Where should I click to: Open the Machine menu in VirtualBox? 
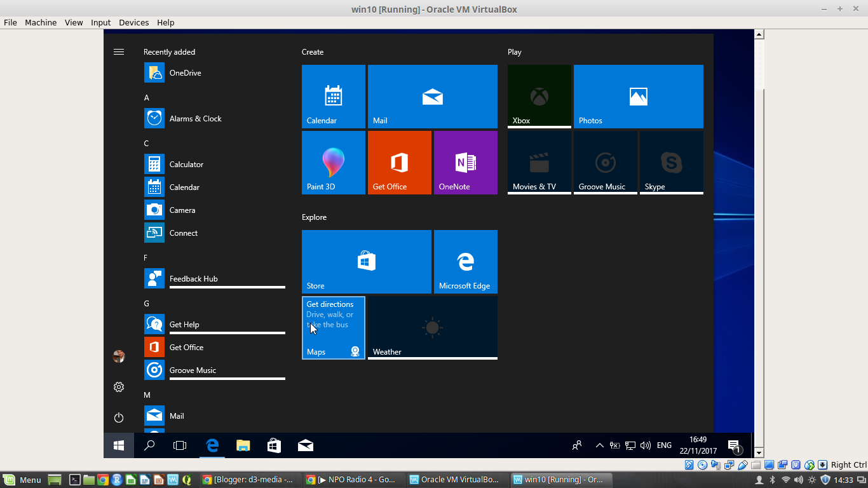[41, 22]
